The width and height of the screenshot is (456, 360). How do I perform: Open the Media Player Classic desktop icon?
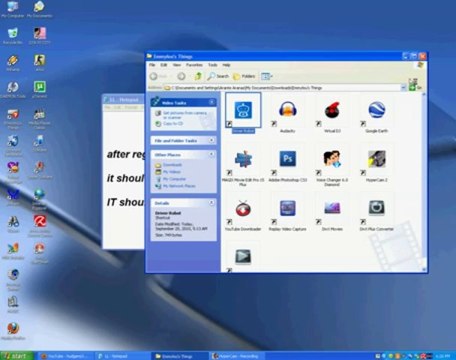click(39, 118)
